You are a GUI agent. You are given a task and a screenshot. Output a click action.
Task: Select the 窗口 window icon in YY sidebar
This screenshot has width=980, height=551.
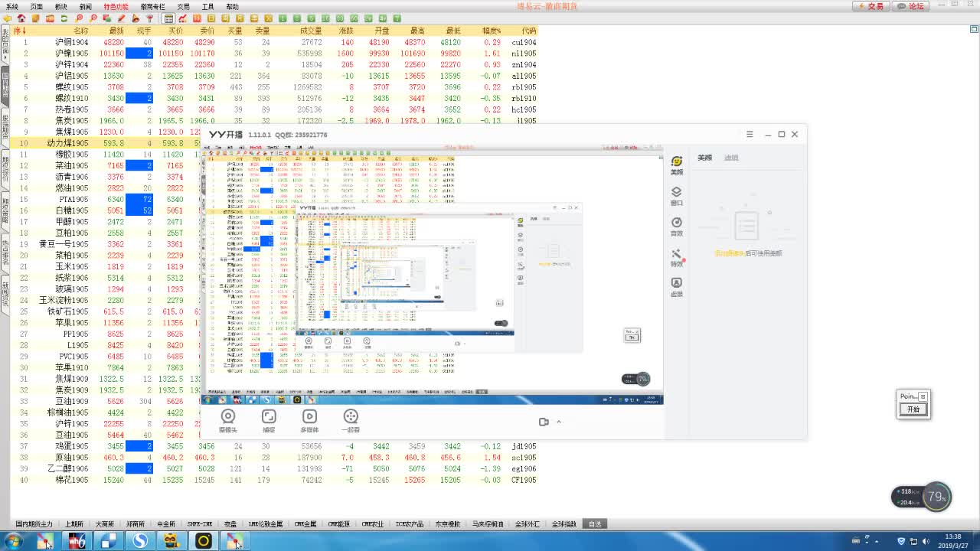(677, 196)
